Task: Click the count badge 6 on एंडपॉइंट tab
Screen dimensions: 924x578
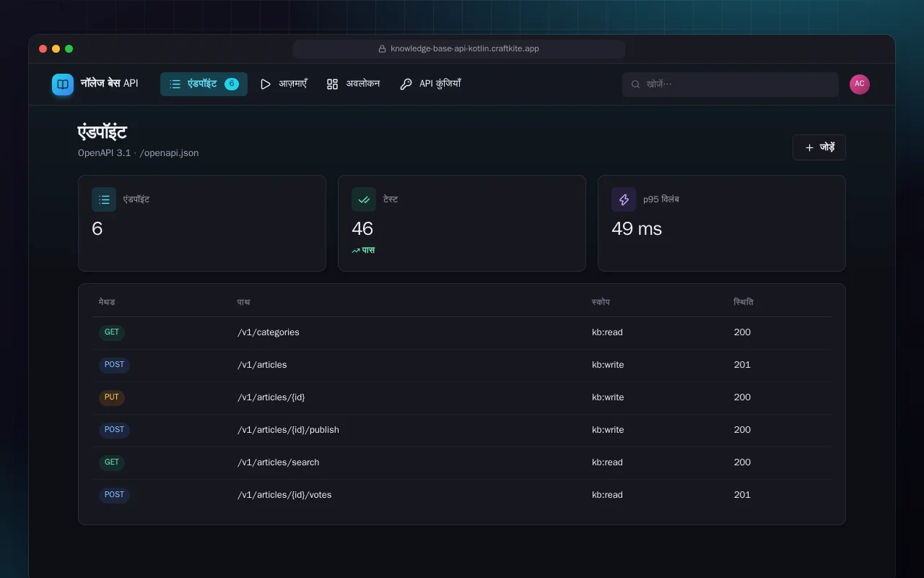Action: pos(232,84)
